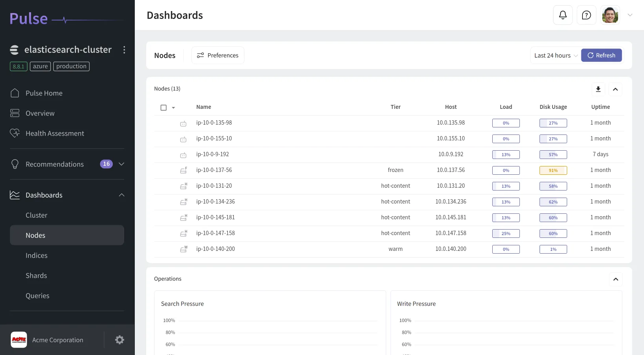
Task: Click the node icon for ip-10-0-135-98
Action: (x=183, y=123)
